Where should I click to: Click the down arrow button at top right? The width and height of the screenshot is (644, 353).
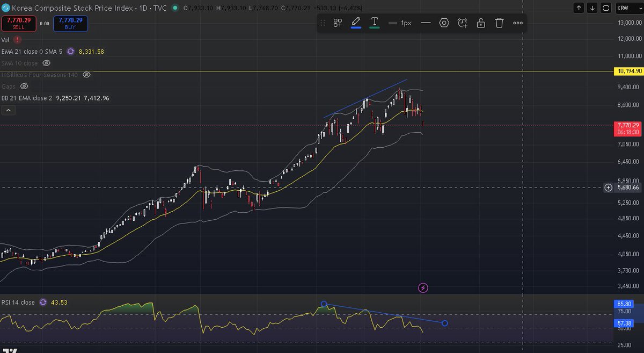(592, 8)
